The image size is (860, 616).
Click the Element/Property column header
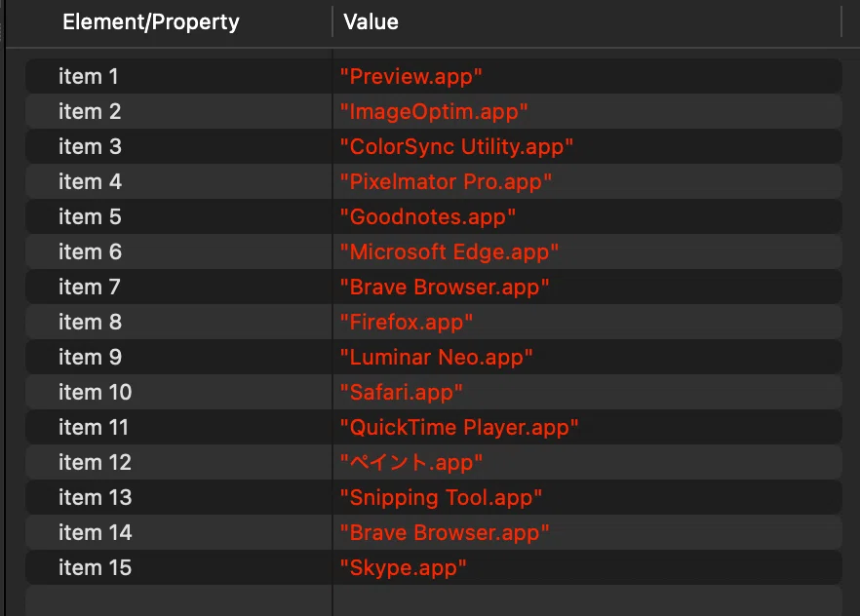click(151, 21)
